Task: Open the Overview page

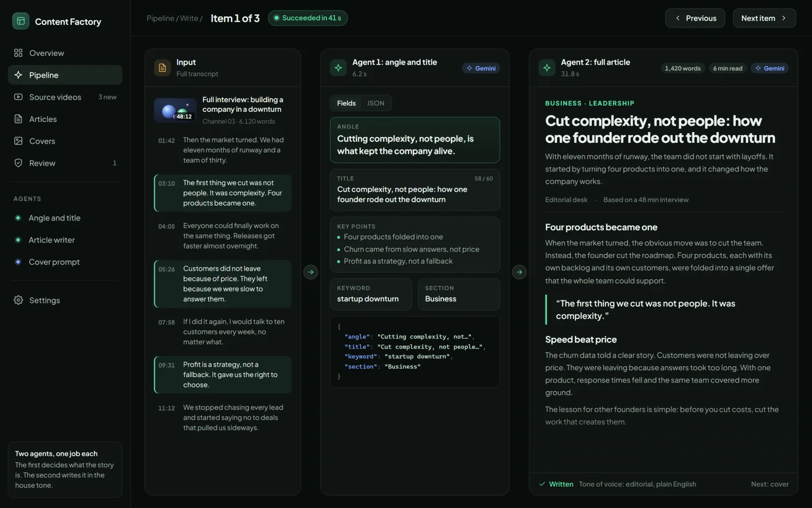Action: [x=65, y=53]
